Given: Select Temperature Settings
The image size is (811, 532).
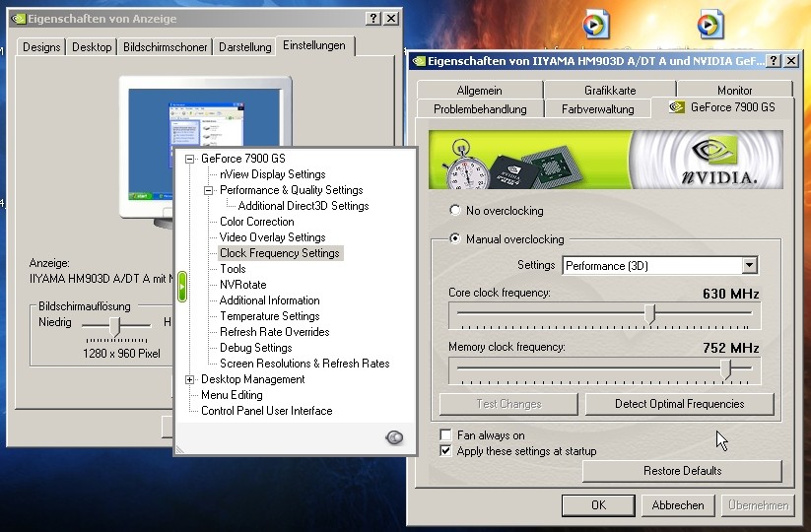Looking at the screenshot, I should click(269, 316).
